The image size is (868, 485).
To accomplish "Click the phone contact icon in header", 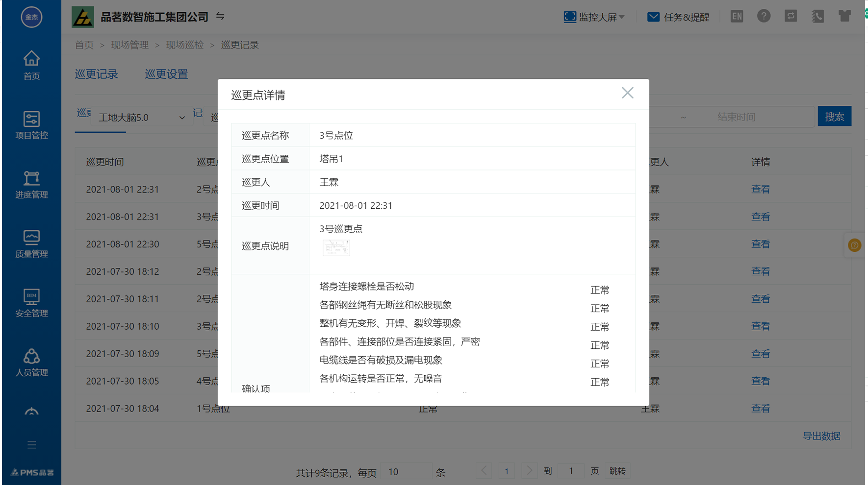I will tap(817, 16).
